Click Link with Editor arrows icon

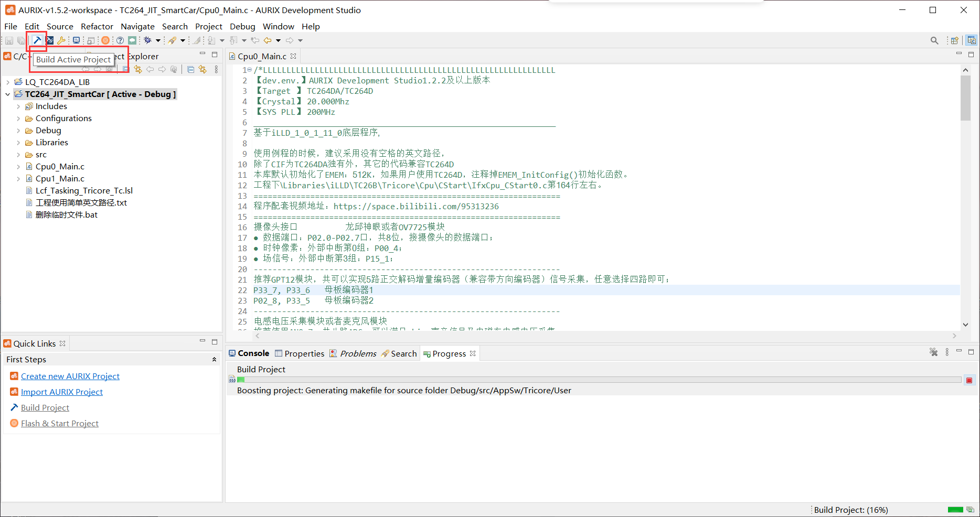point(203,69)
